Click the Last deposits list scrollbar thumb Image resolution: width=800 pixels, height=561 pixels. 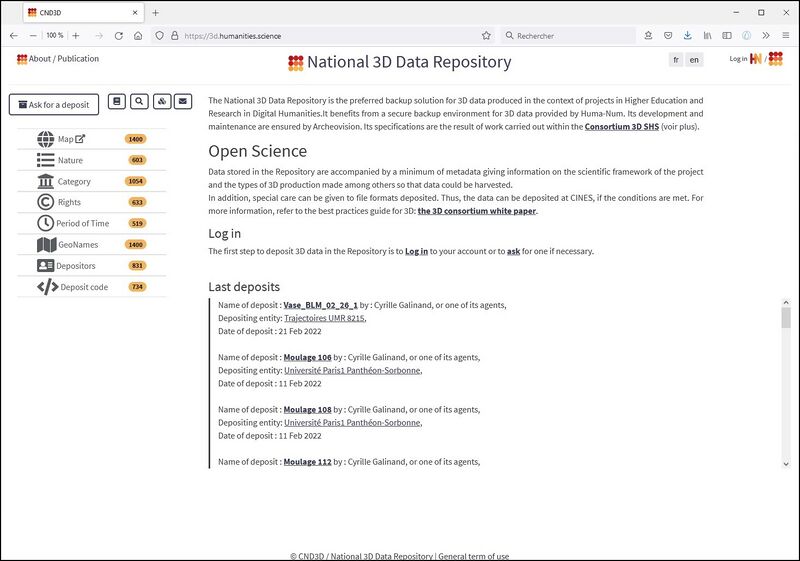(x=785, y=318)
